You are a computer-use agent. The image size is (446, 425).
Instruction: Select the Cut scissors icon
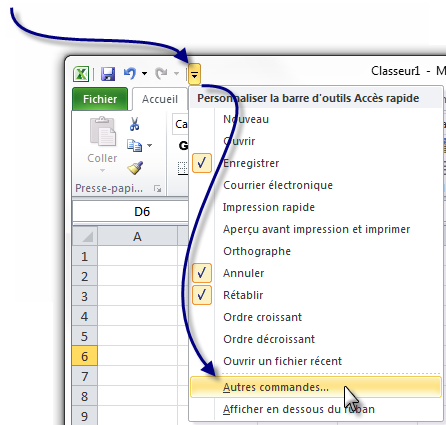(134, 124)
